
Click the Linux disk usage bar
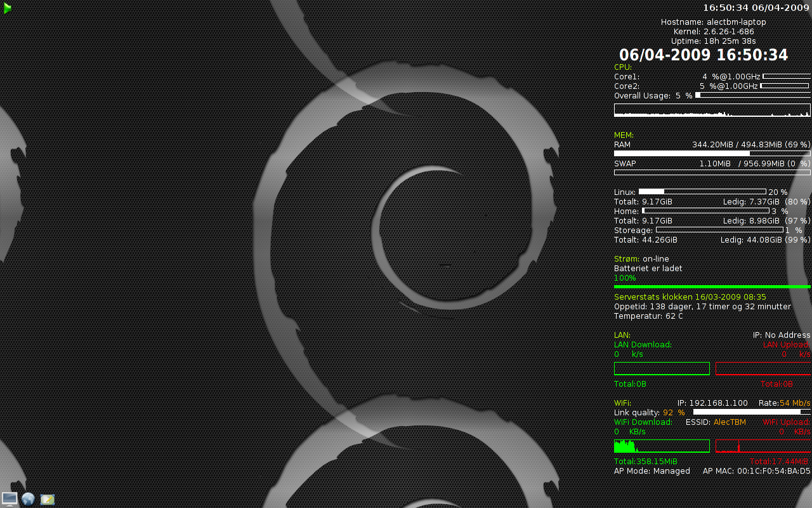point(702,191)
